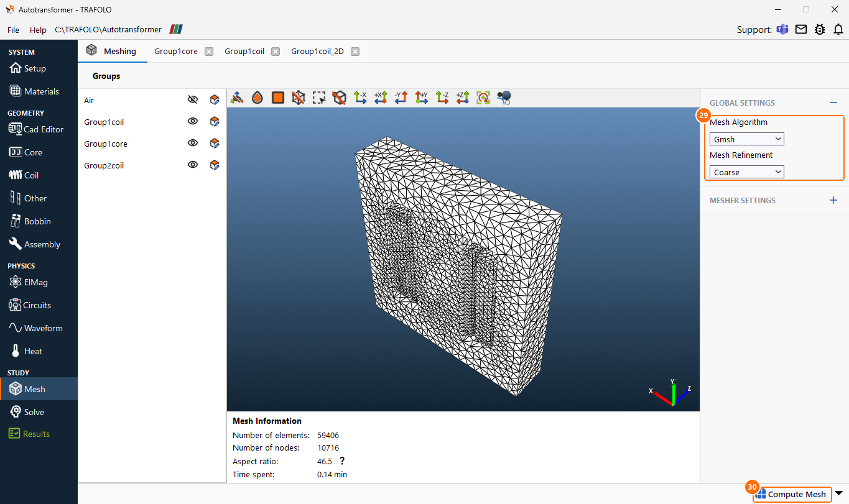Open the File menu
The width and height of the screenshot is (849, 504).
(x=13, y=30)
